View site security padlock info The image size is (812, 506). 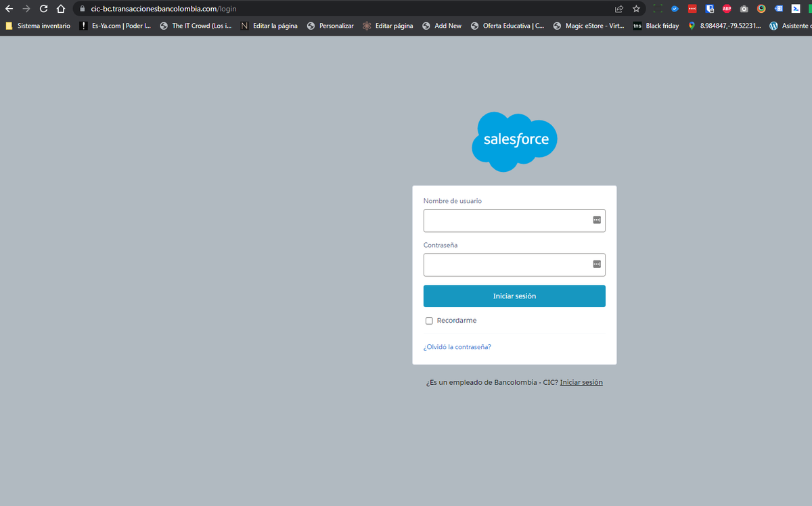[82, 9]
